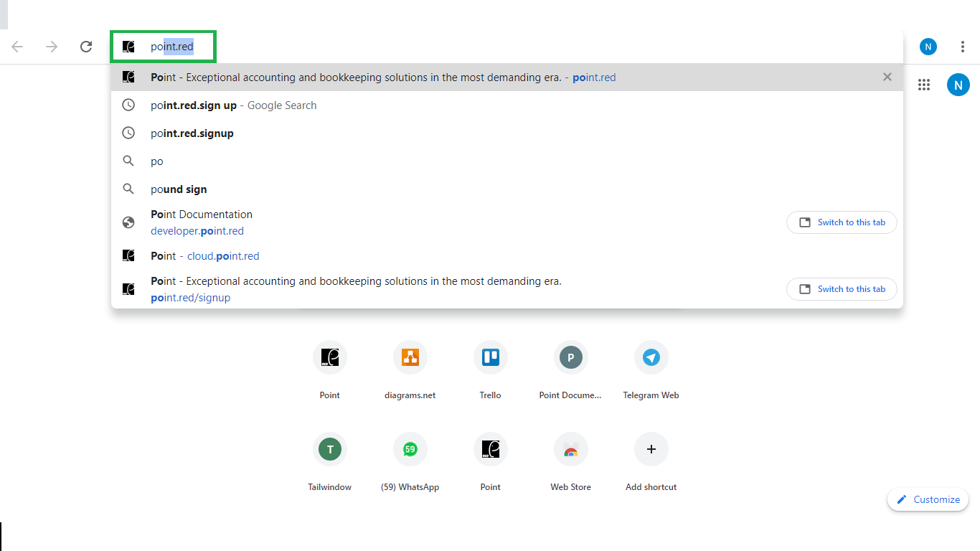Open the Telegram Web shortcut
Screen dimensions: 980x551
point(651,357)
